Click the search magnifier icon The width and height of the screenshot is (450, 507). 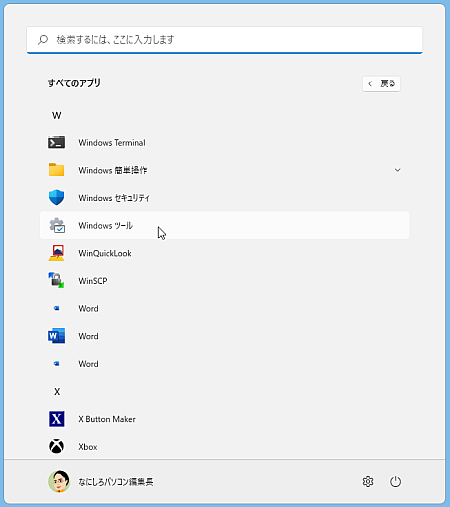[x=43, y=40]
